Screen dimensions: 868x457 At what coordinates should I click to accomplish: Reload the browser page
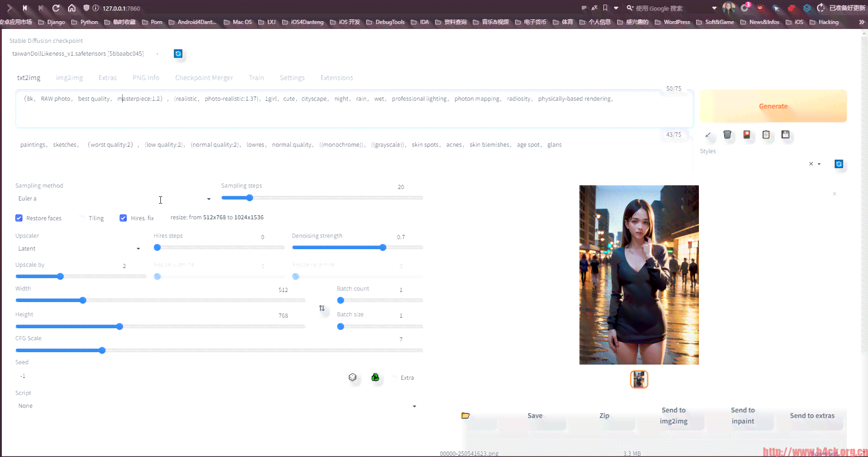(x=56, y=8)
